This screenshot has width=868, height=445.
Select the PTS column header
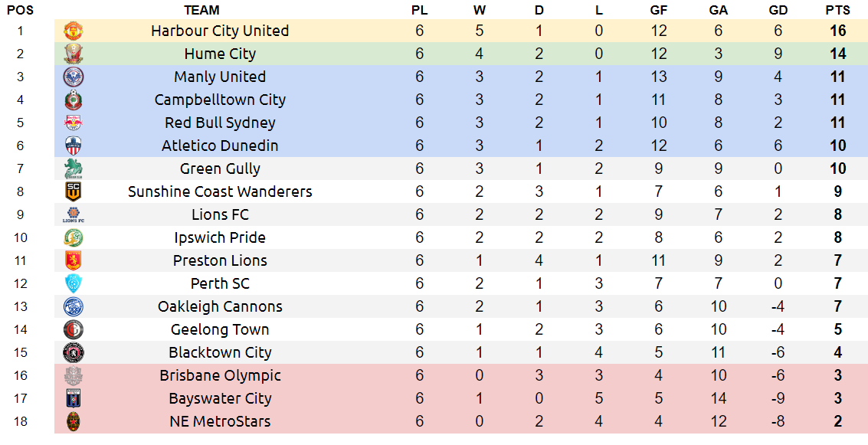[x=837, y=10]
